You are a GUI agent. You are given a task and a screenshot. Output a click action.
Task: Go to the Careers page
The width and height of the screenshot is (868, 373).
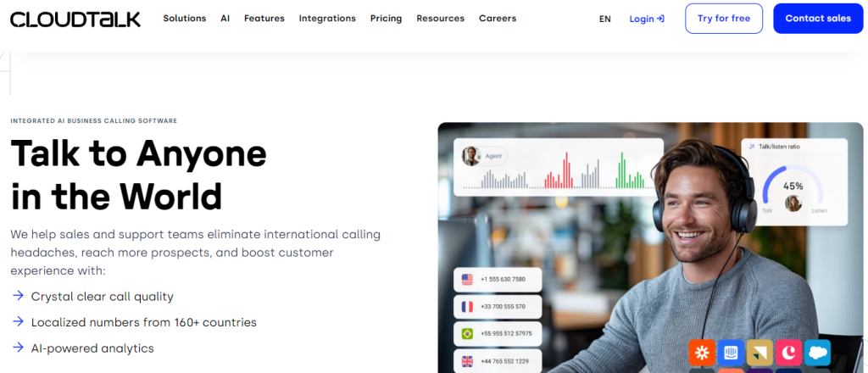(497, 19)
